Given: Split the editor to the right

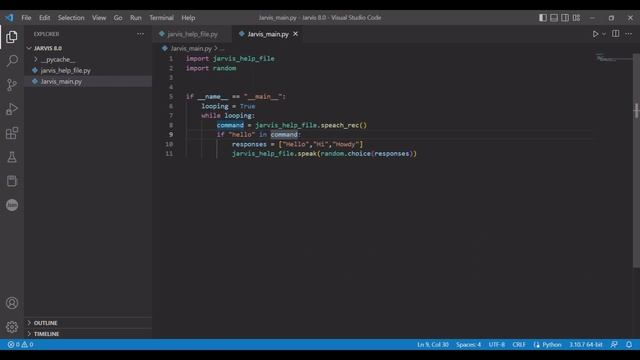Looking at the screenshot, I should pos(616,34).
